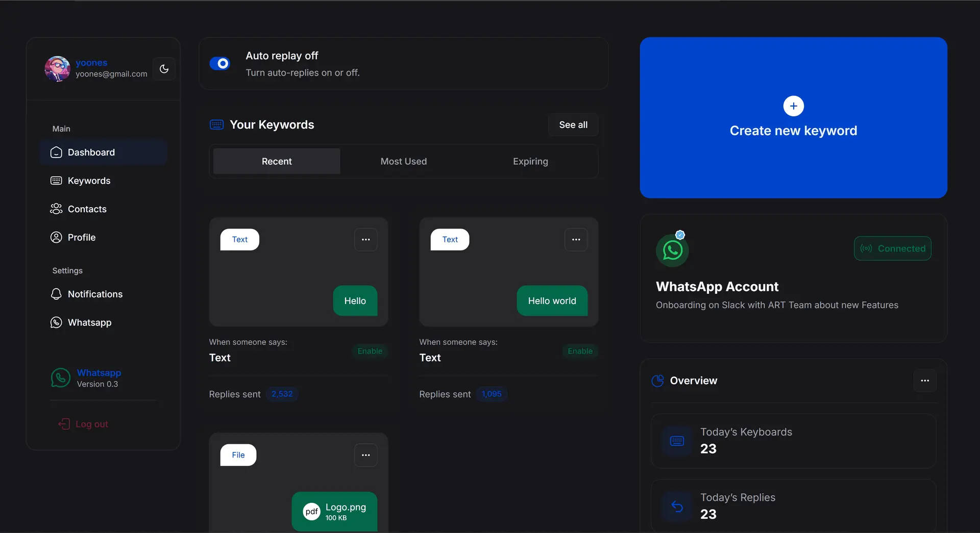
Task: Open the Dashboard menu item
Action: 103,152
